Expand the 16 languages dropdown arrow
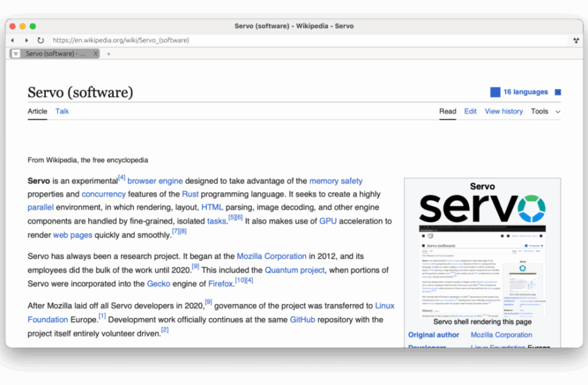Viewport: 588px width, 385px height. pyautogui.click(x=558, y=93)
